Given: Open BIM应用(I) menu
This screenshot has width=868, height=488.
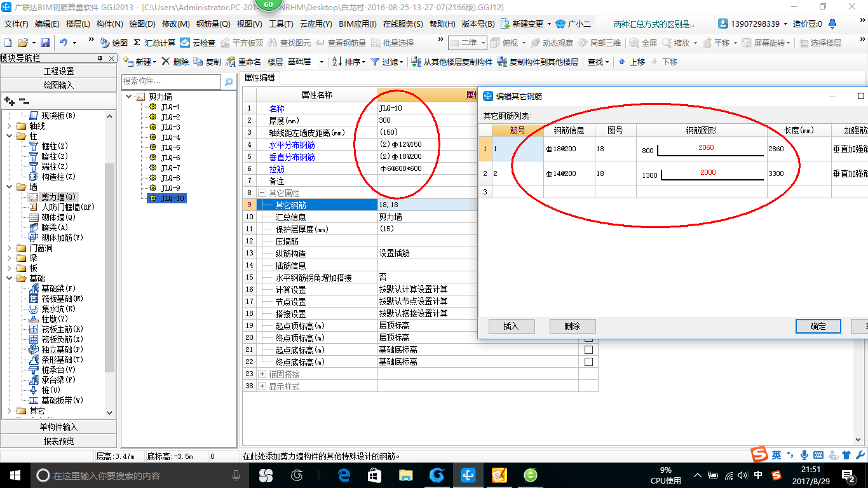Looking at the screenshot, I should tap(357, 24).
